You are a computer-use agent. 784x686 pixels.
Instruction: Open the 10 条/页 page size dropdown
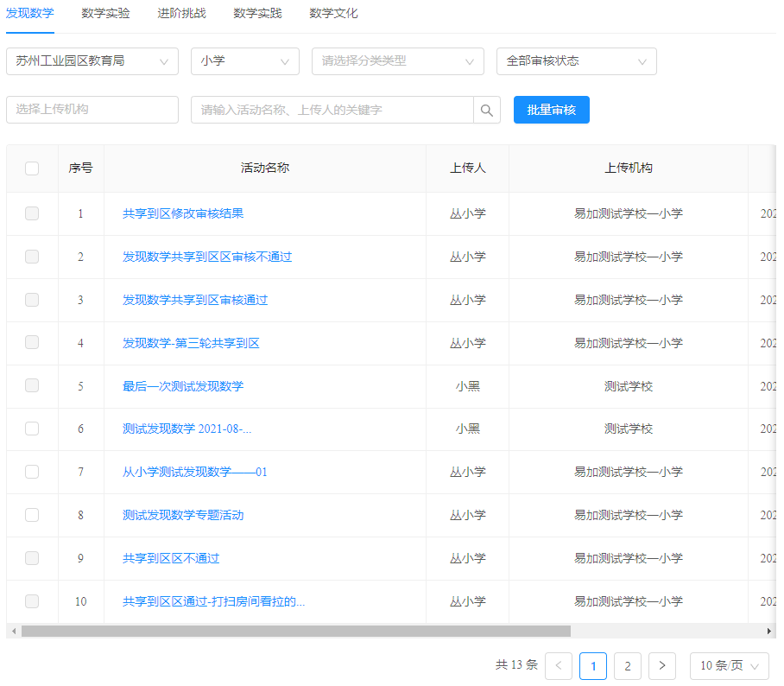click(x=730, y=665)
